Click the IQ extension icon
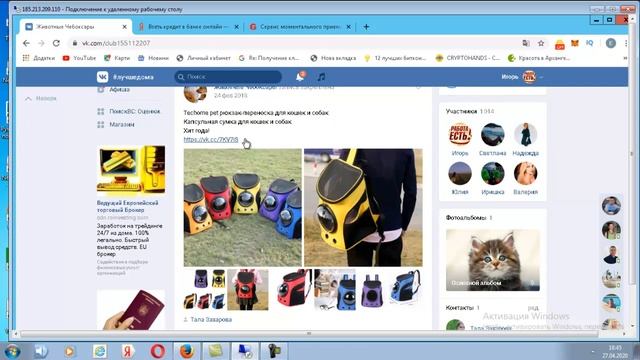Image resolution: width=640 pixels, height=360 pixels. tap(589, 43)
